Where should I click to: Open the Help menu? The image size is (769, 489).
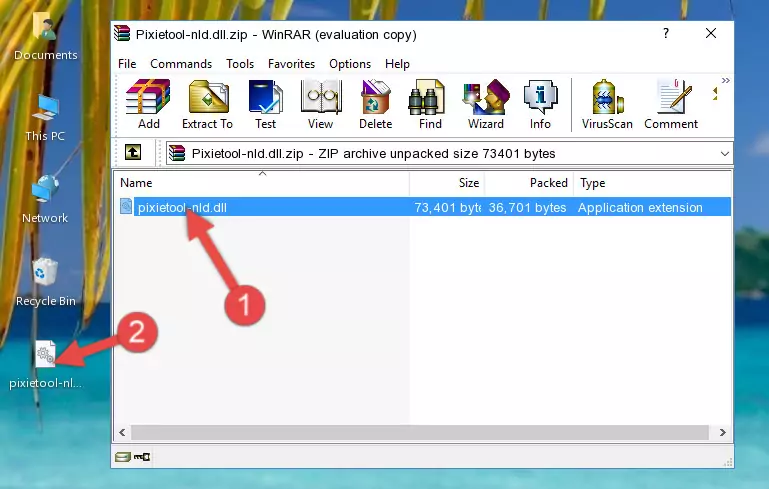pos(397,64)
